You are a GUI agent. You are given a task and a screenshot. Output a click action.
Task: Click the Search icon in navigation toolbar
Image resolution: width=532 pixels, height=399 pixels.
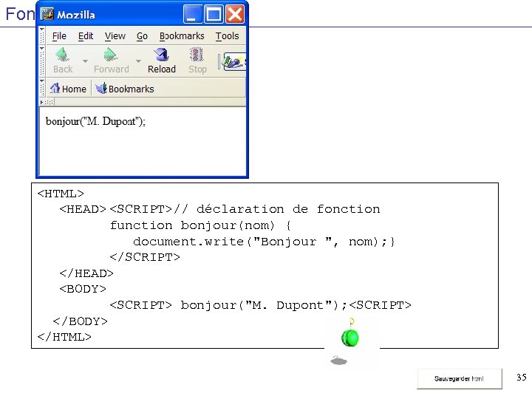(233, 61)
